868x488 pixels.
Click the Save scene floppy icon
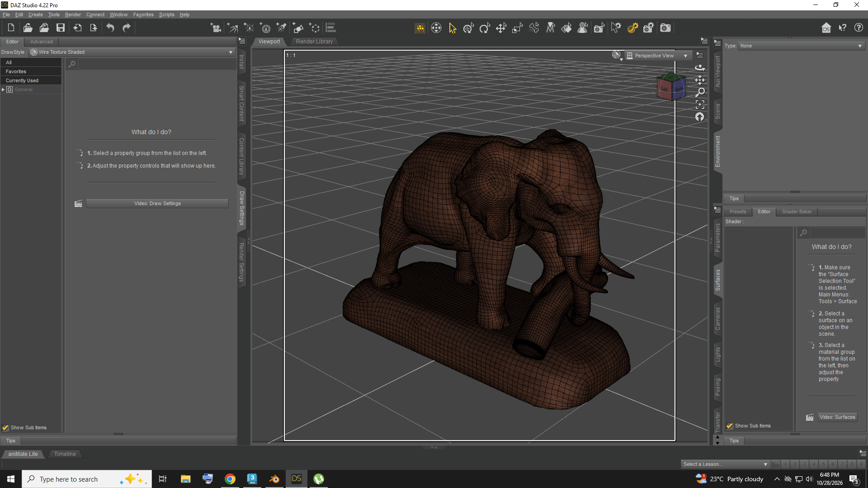(60, 28)
